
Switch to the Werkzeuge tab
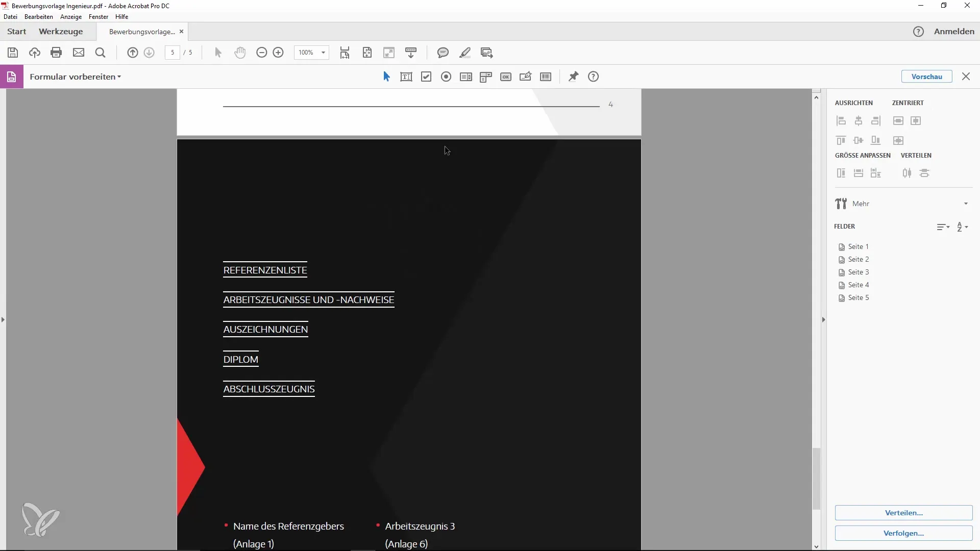61,32
